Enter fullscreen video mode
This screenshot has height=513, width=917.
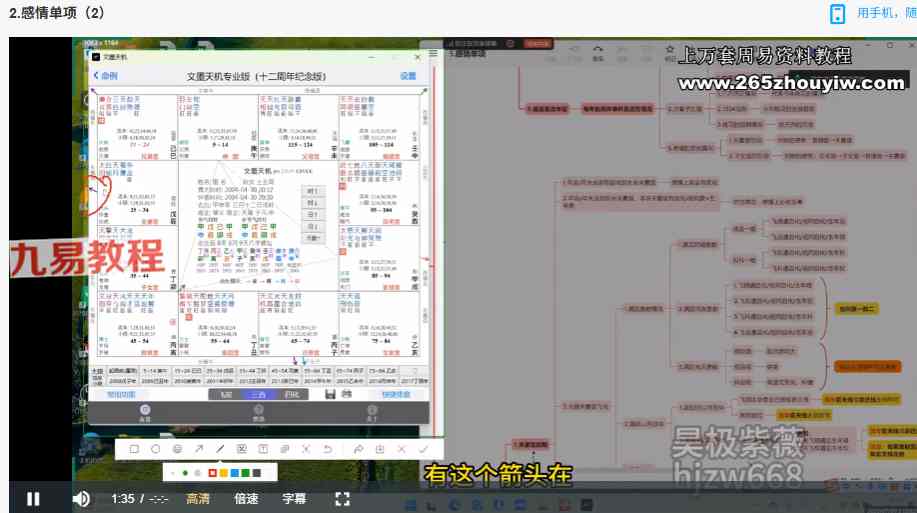click(342, 498)
